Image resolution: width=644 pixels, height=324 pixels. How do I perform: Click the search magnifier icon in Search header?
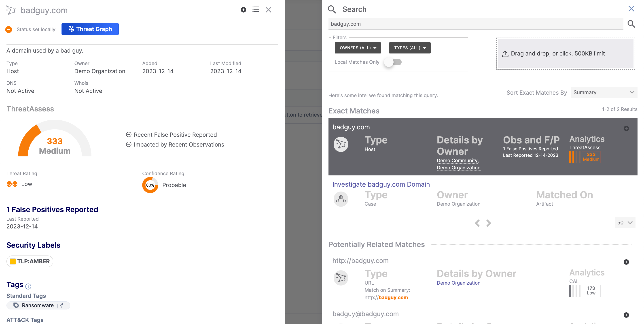pos(332,9)
